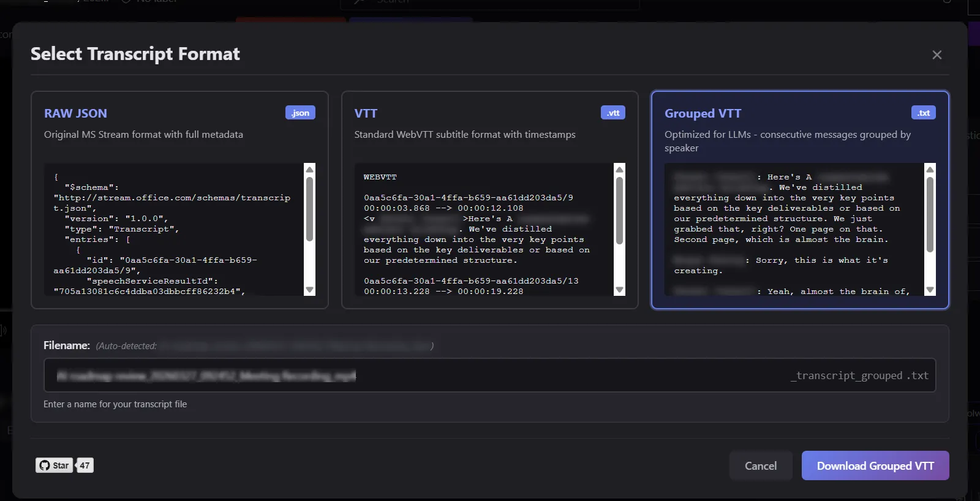Click the "Filename:" label
Image resolution: width=980 pixels, height=501 pixels.
[67, 345]
